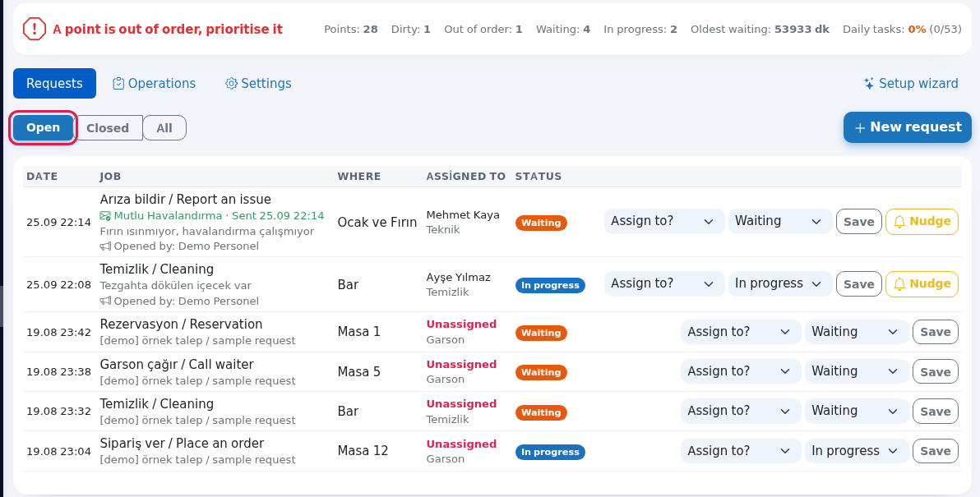Screen dimensions: 980x497
Task: Open Assign to dropdown for 22:08 Bar row
Action: tap(663, 283)
